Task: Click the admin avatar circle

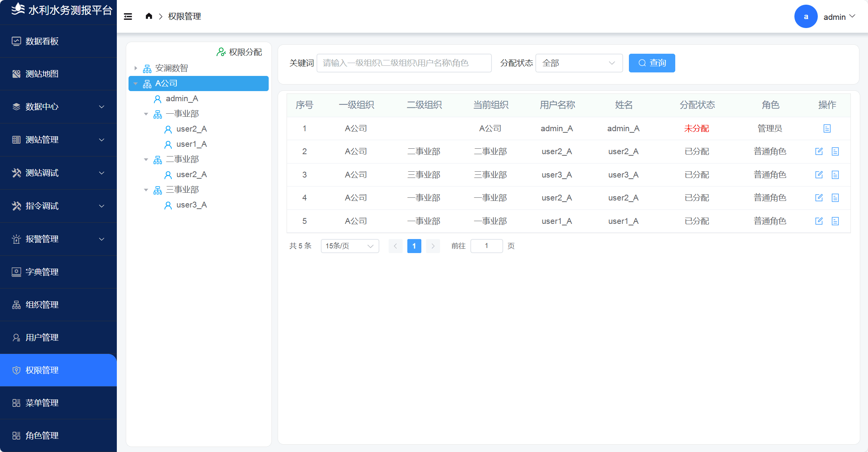Action: point(806,17)
